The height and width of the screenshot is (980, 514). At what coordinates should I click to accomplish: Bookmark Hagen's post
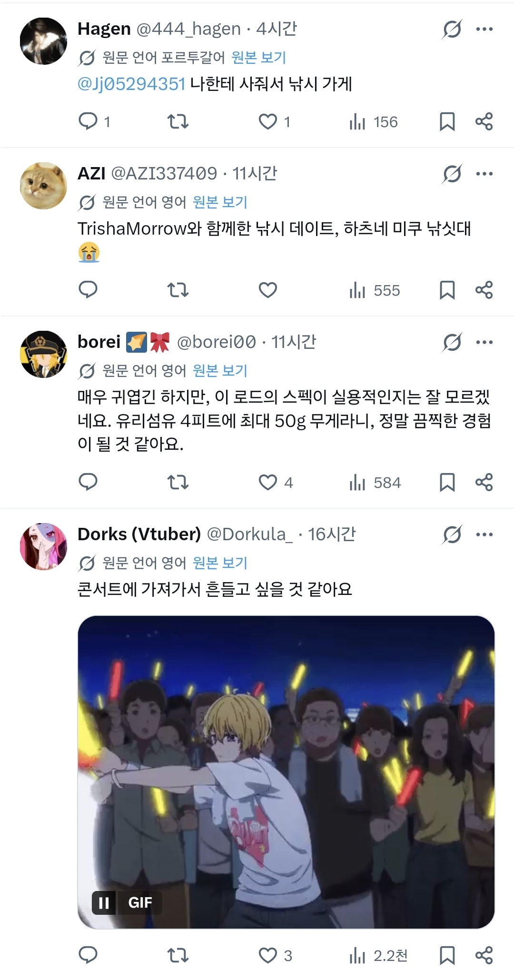(447, 121)
